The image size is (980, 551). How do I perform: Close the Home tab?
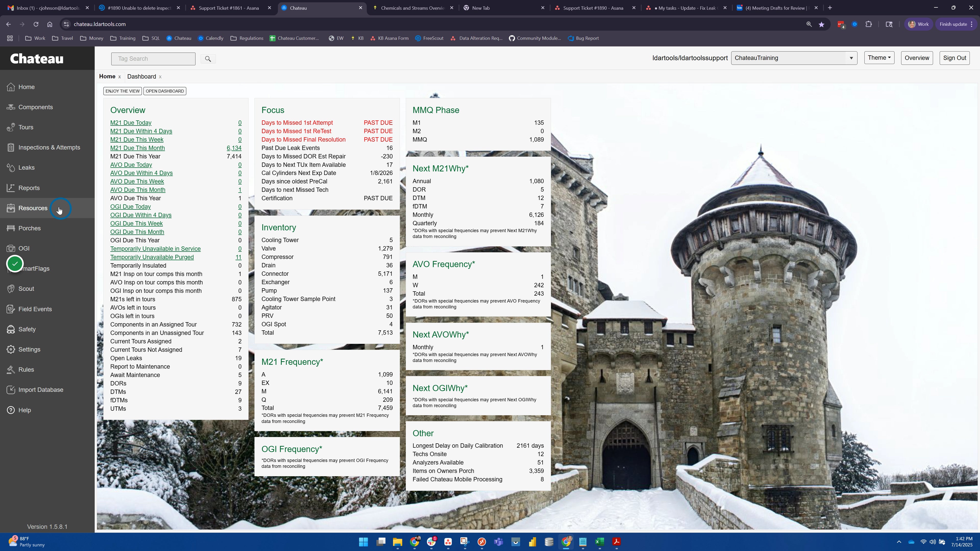click(x=119, y=77)
